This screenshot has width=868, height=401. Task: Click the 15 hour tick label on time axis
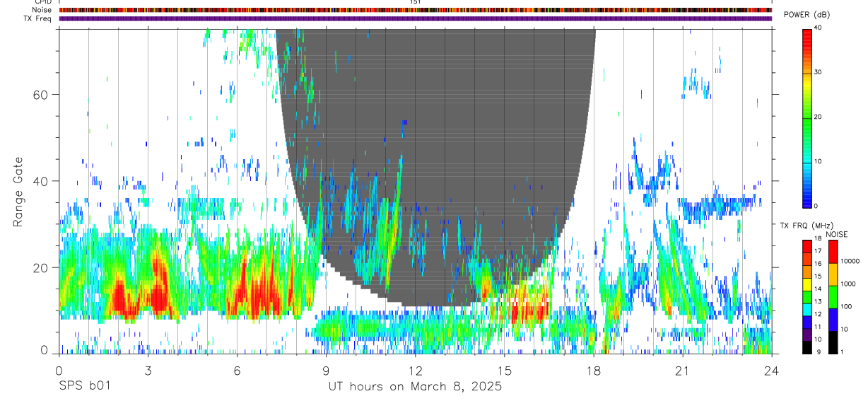point(504,371)
